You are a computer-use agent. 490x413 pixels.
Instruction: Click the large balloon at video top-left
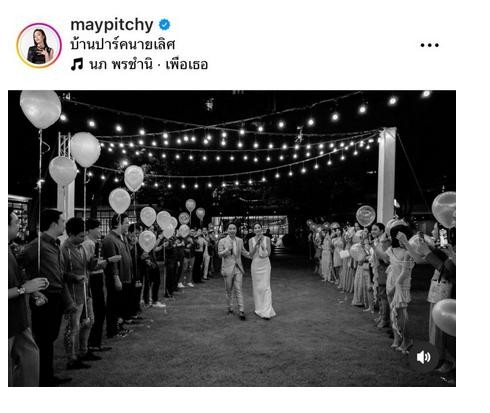[x=40, y=109]
